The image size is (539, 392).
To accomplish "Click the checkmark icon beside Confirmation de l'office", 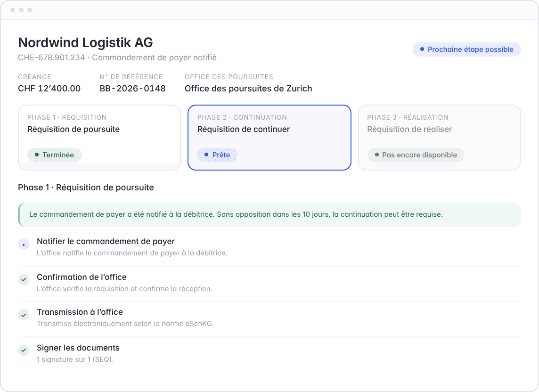I will tap(24, 279).
